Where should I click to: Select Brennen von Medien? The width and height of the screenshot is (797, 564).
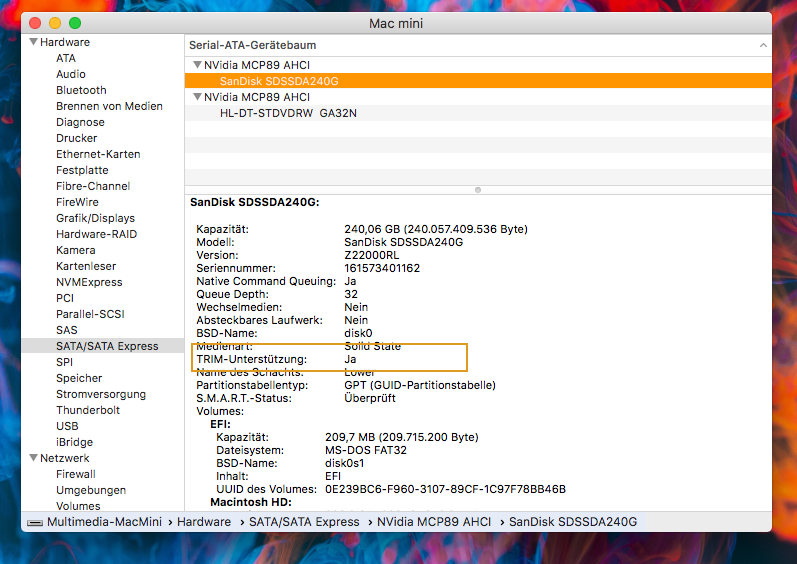point(109,106)
